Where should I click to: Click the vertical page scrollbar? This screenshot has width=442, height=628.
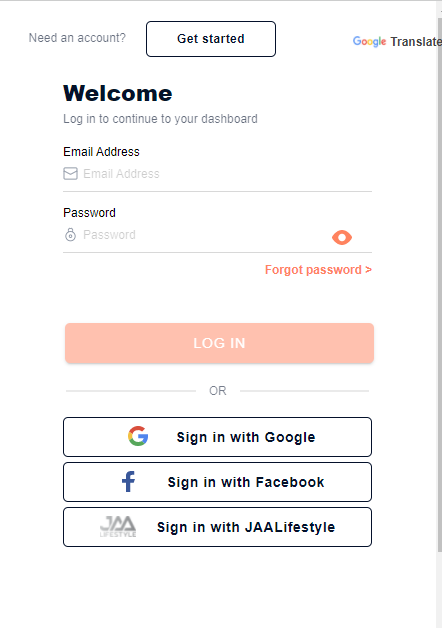tap(439, 280)
